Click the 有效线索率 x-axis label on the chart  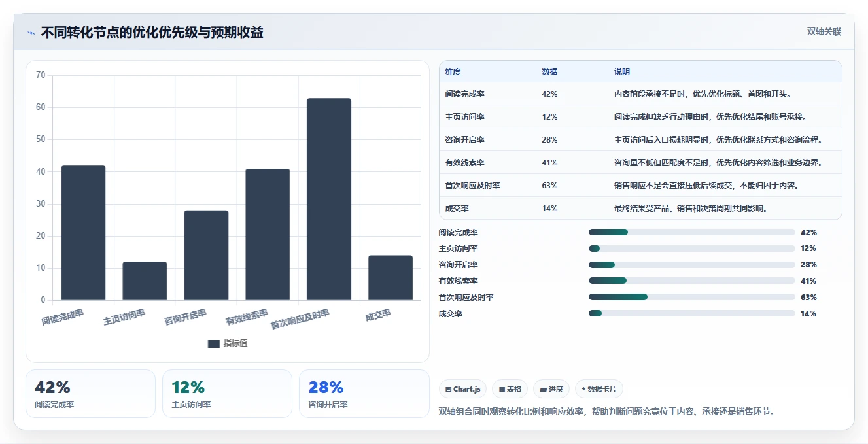coord(247,316)
